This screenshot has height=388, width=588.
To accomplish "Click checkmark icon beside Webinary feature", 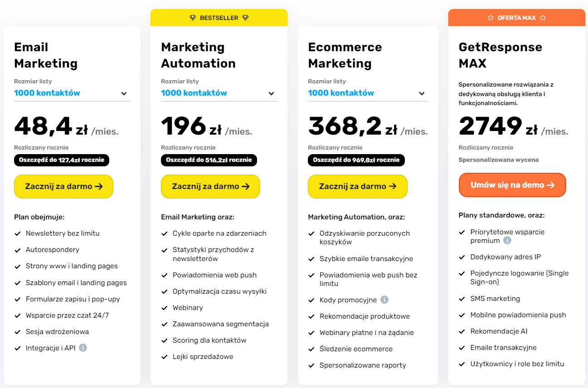I will [x=165, y=308].
